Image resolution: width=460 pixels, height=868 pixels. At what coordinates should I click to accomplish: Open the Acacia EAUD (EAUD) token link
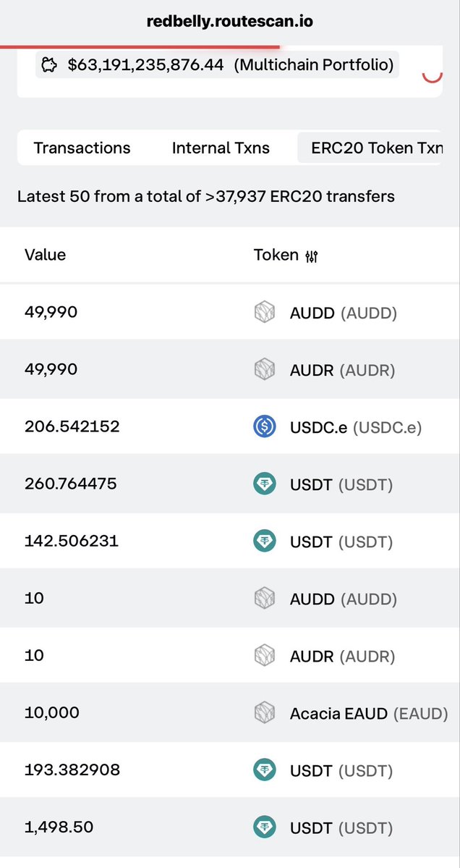(x=369, y=714)
